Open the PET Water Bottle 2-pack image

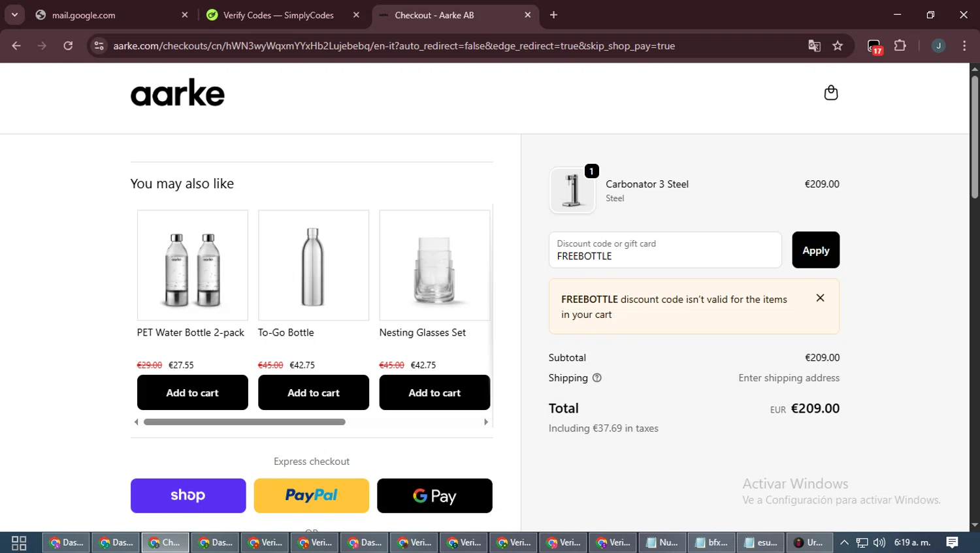click(x=193, y=265)
